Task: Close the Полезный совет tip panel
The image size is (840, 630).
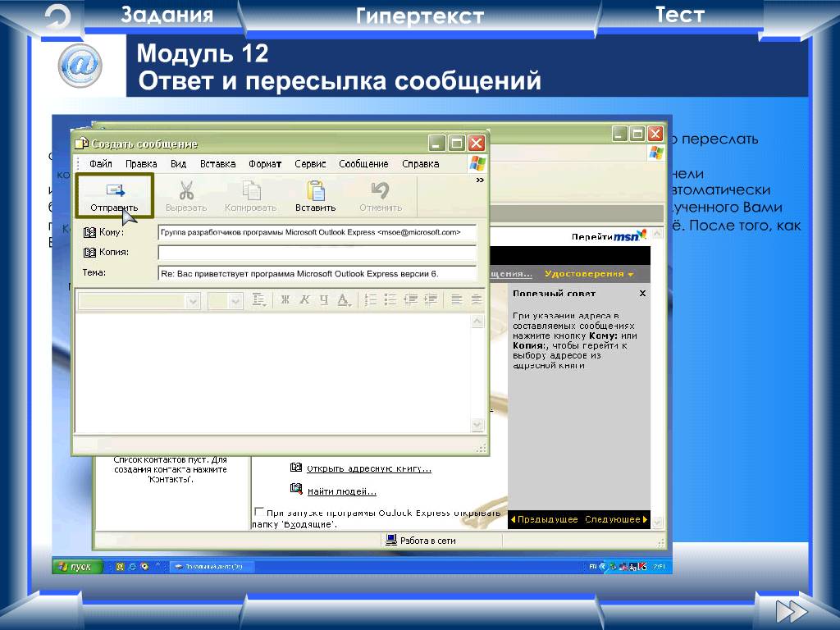Action: click(642, 293)
